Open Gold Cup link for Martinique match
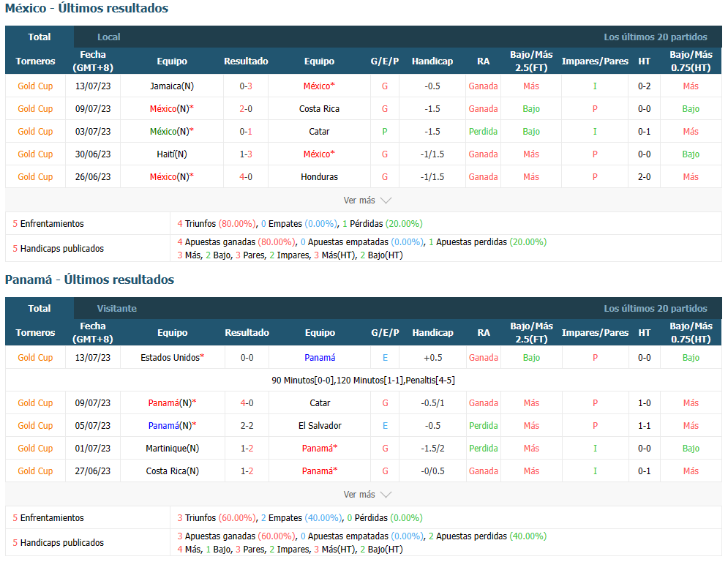This screenshot has width=728, height=562. 35,448
